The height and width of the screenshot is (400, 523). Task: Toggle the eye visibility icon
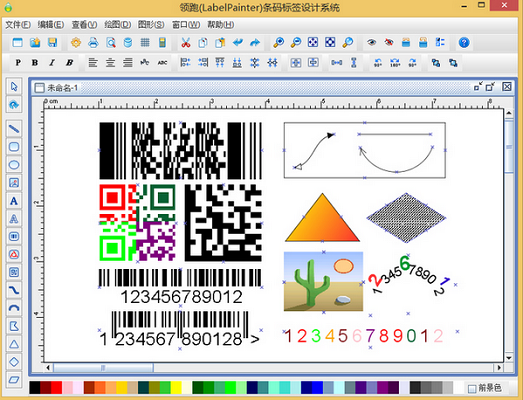coord(371,42)
